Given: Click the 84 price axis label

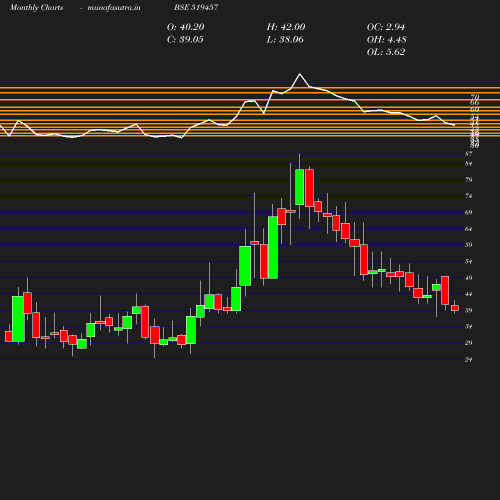Looking at the screenshot, I should (x=468, y=164).
